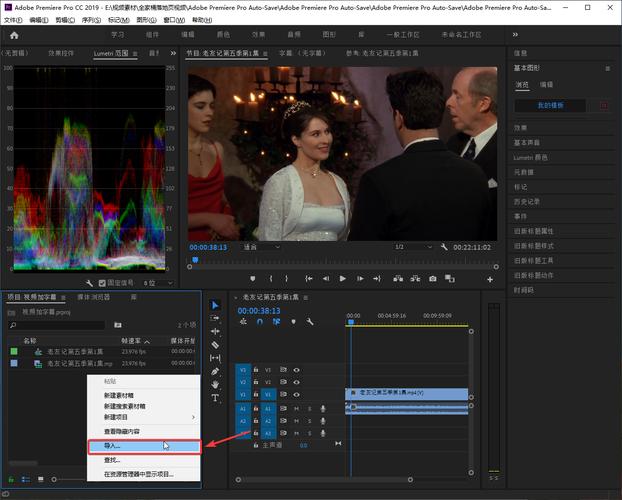Viewport: 622px width, 500px height.
Task: Open the timeline sequence panel menu
Action: (306, 297)
